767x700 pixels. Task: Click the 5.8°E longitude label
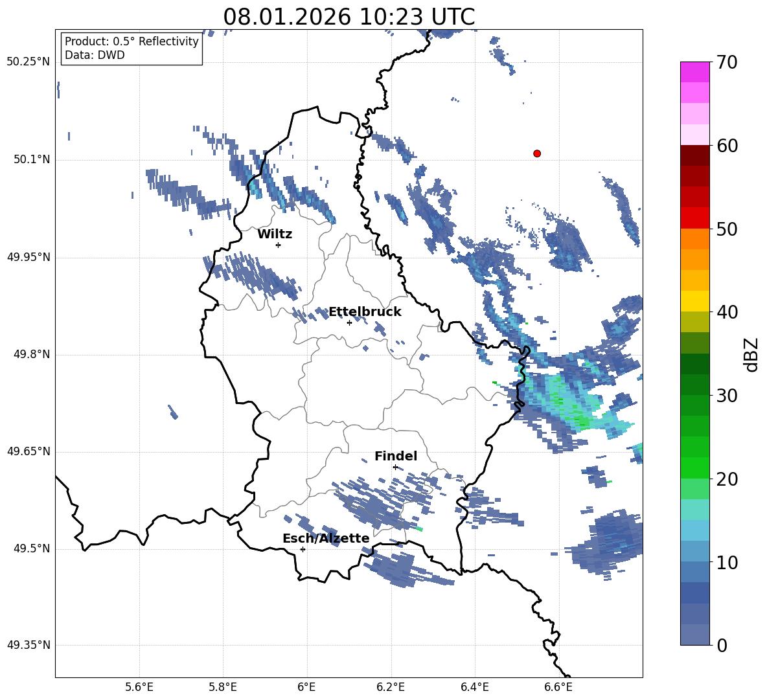point(223,687)
